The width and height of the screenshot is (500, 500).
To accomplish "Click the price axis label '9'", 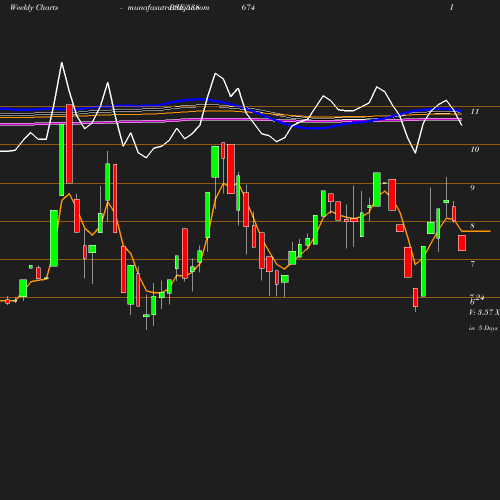I will tap(472, 188).
